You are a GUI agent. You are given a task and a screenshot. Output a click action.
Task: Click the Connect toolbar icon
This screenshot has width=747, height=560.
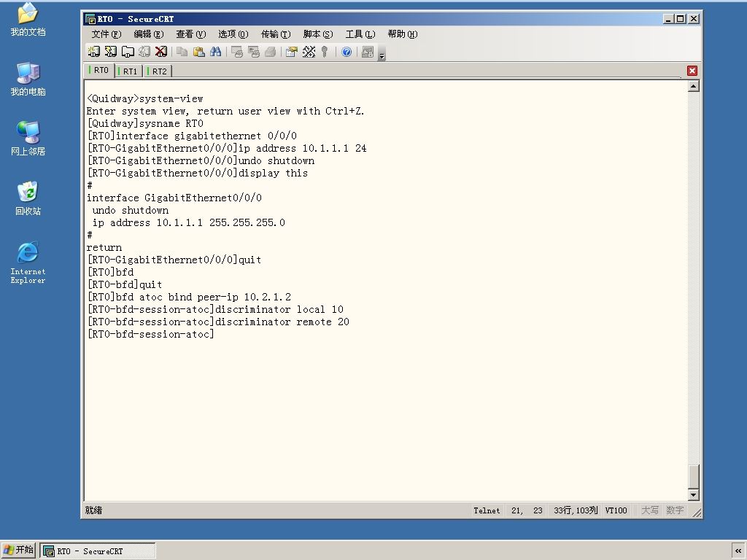[x=94, y=52]
